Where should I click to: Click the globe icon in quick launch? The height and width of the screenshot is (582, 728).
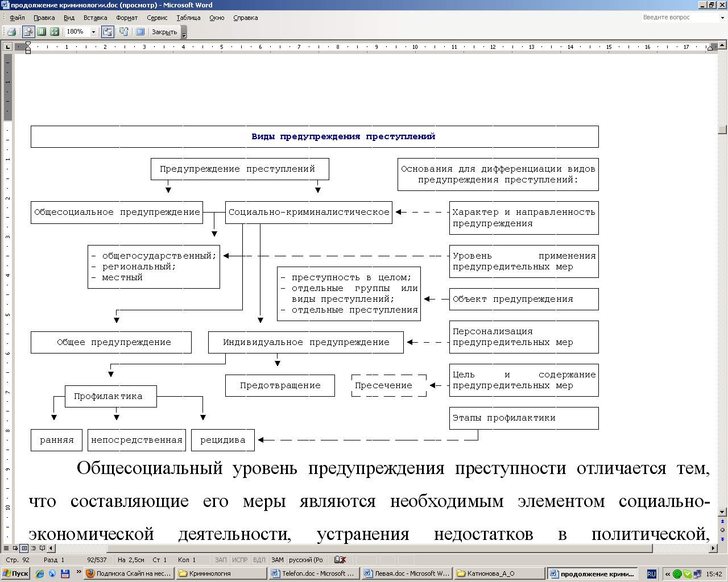point(52,574)
